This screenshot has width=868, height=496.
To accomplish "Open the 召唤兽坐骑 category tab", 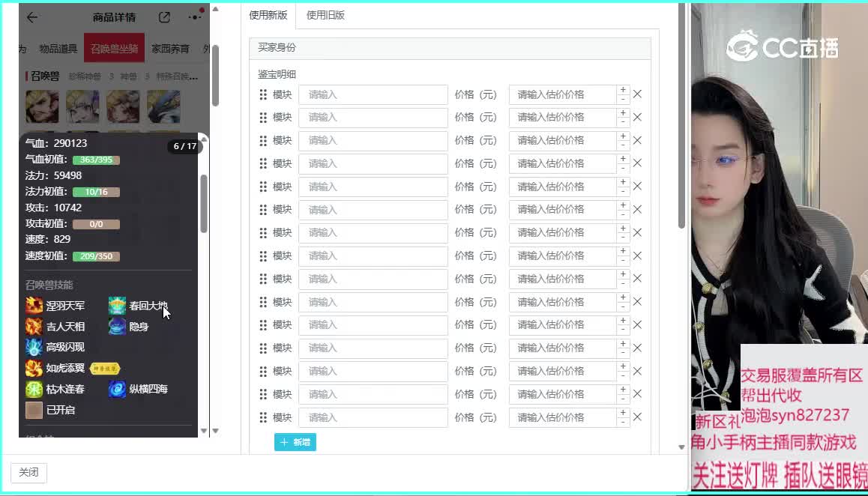I will click(x=114, y=49).
